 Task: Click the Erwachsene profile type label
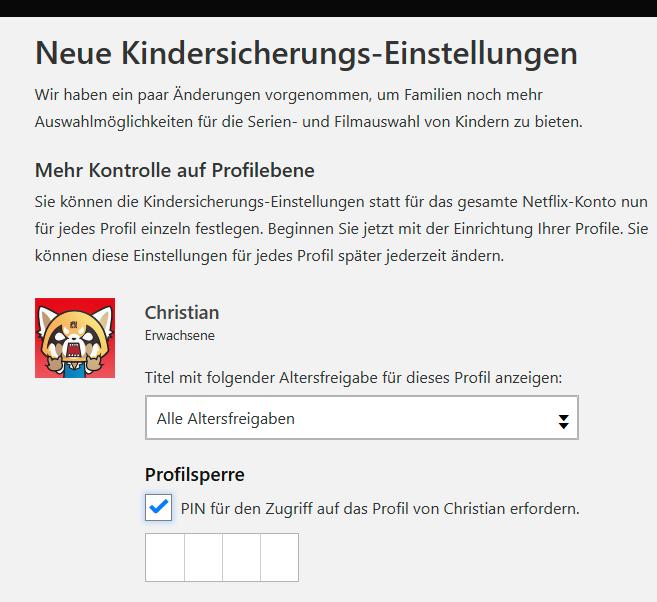coord(179,336)
